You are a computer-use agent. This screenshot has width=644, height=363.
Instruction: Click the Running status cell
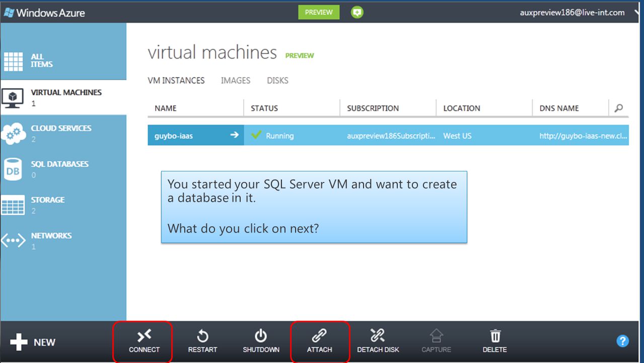tap(292, 135)
